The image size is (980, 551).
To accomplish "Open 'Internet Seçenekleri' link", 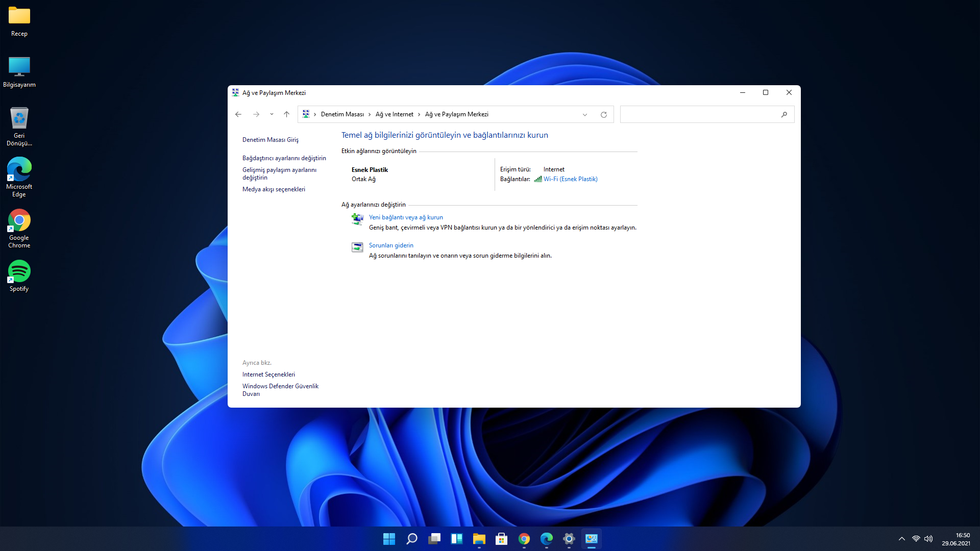I will point(268,374).
